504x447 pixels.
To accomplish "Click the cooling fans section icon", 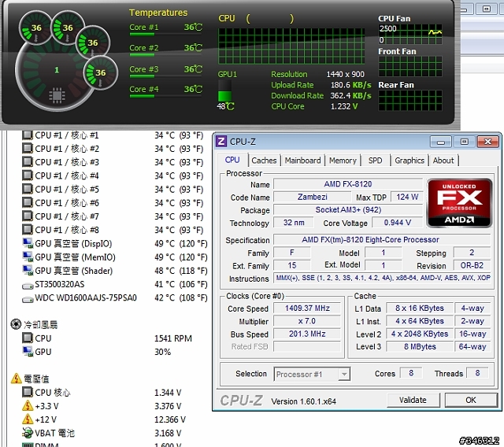I will [x=16, y=324].
